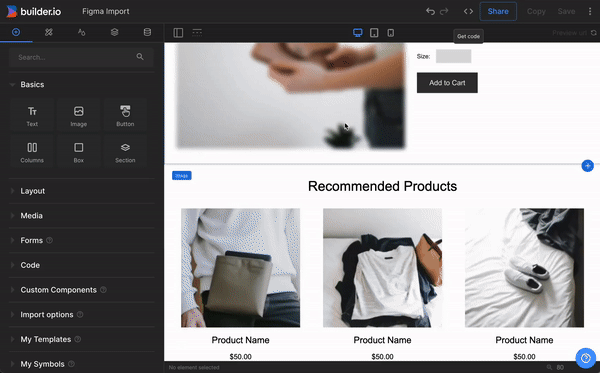Click the $50.00 price under the sneakers product
Screen dimensions: 600x373
[524, 357]
